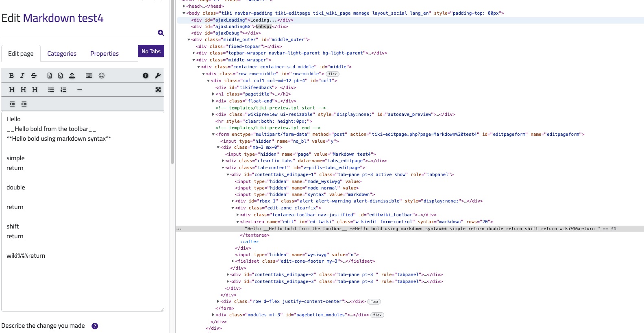This screenshot has height=333, width=644.
Task: Insert the second H heading
Action: [x=23, y=90]
